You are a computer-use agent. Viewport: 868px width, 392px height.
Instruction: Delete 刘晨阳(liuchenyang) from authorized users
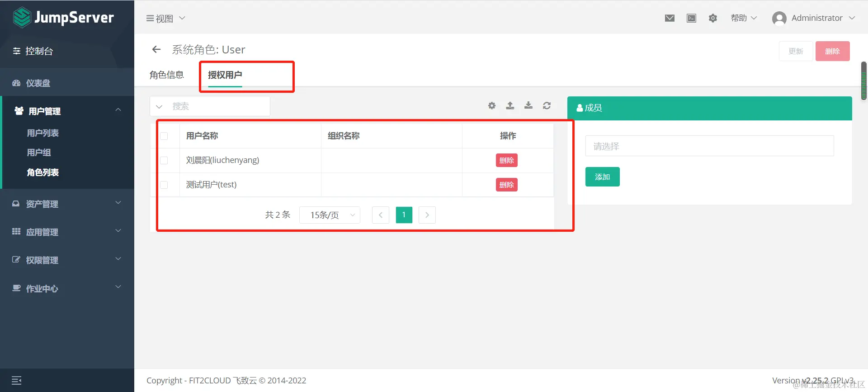(x=507, y=160)
